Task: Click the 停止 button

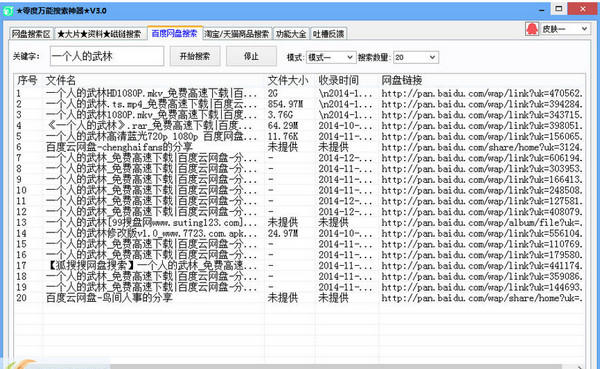Action: (x=251, y=57)
